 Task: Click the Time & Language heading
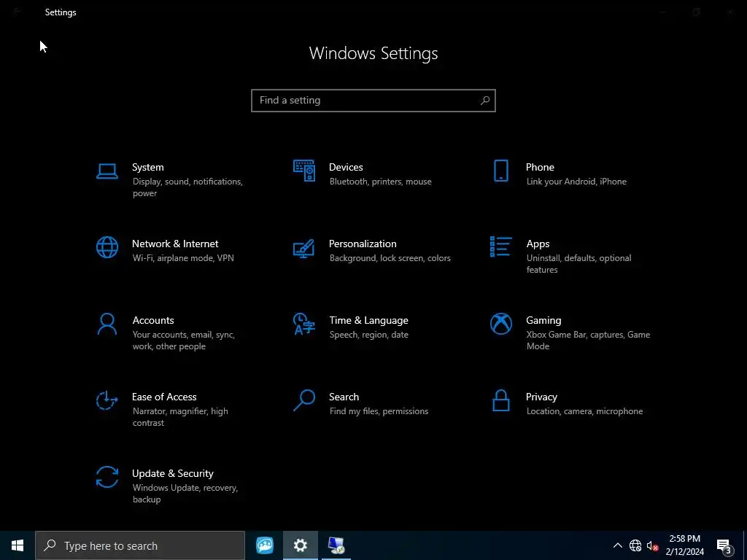pyautogui.click(x=368, y=321)
